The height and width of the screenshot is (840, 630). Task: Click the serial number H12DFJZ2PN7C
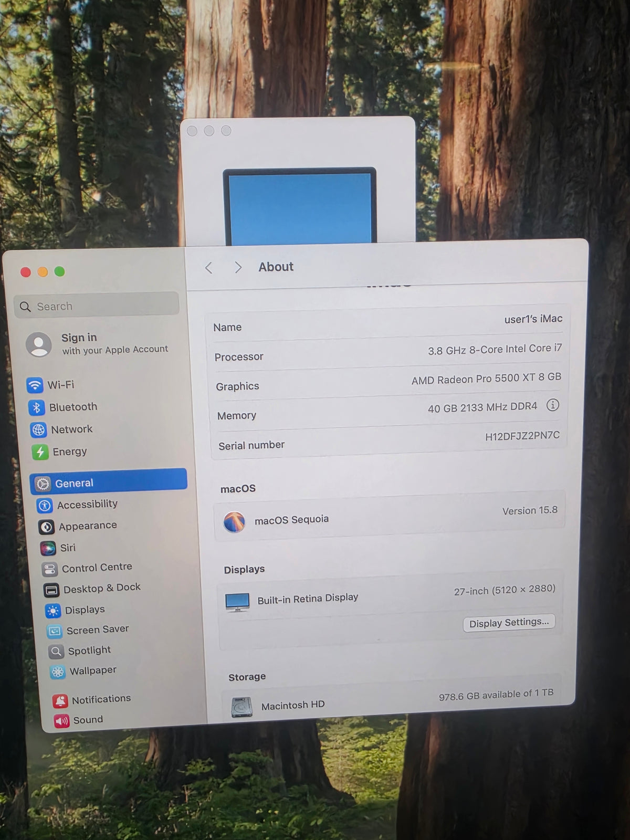522,436
